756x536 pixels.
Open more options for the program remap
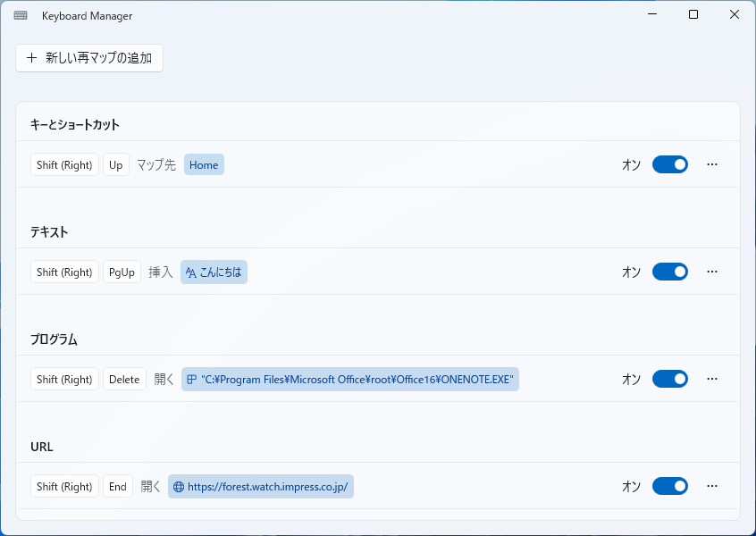point(712,379)
